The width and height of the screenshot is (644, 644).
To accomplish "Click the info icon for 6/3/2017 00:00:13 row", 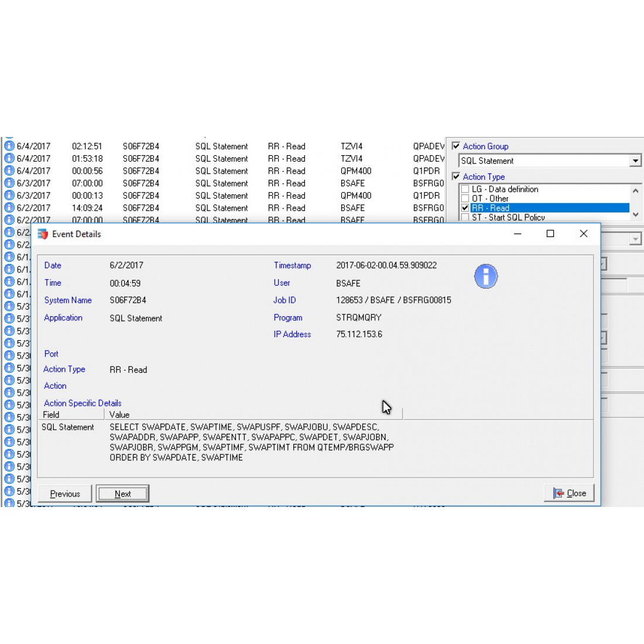I will tap(9, 195).
